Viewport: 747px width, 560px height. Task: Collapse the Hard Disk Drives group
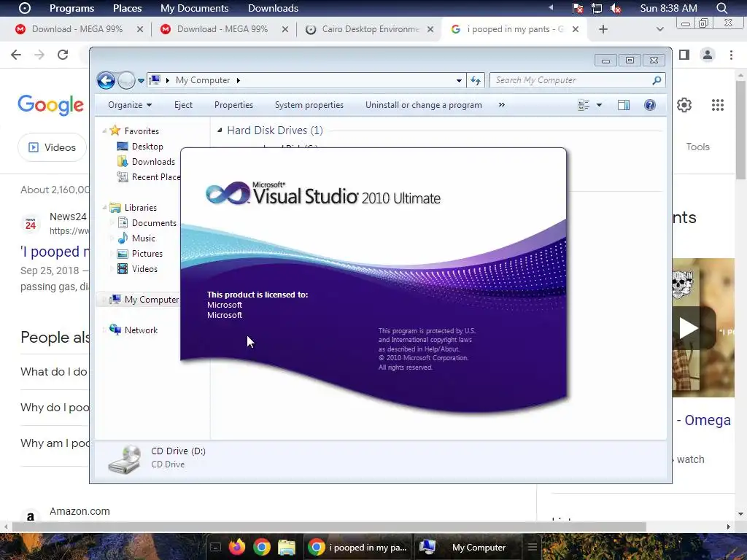pyautogui.click(x=220, y=130)
